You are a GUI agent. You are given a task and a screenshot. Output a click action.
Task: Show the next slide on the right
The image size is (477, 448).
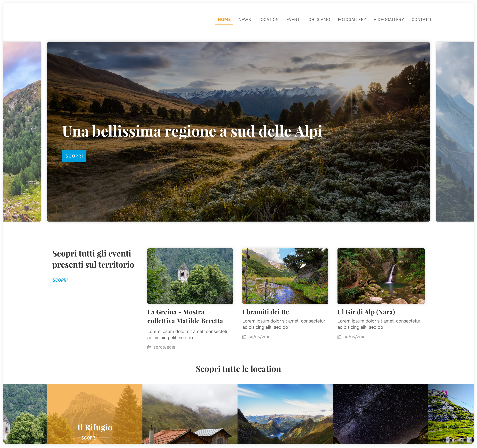pyautogui.click(x=455, y=132)
